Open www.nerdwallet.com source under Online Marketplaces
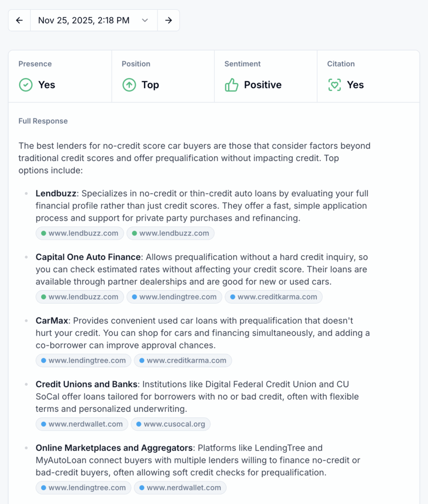Screen dimensions: 428x504 (180, 488)
